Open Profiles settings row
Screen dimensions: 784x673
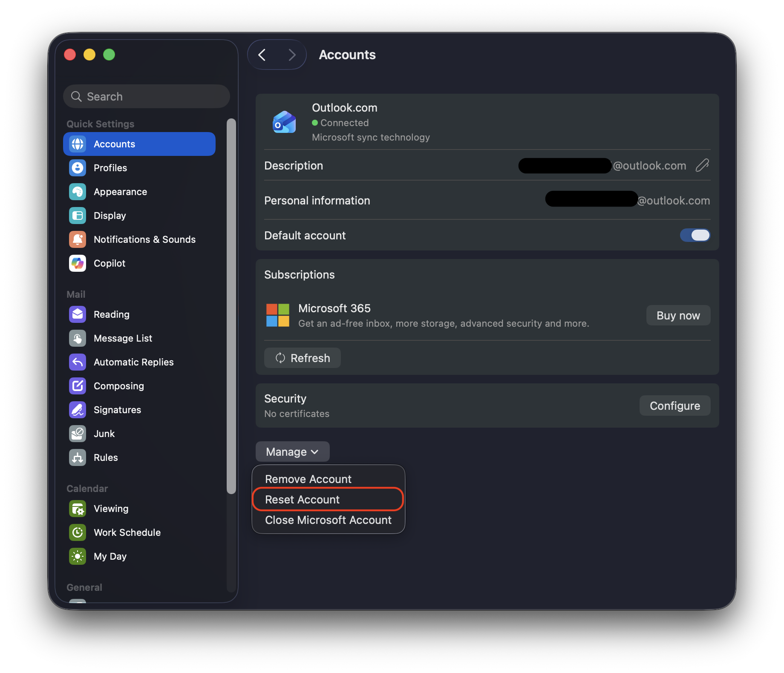click(139, 168)
